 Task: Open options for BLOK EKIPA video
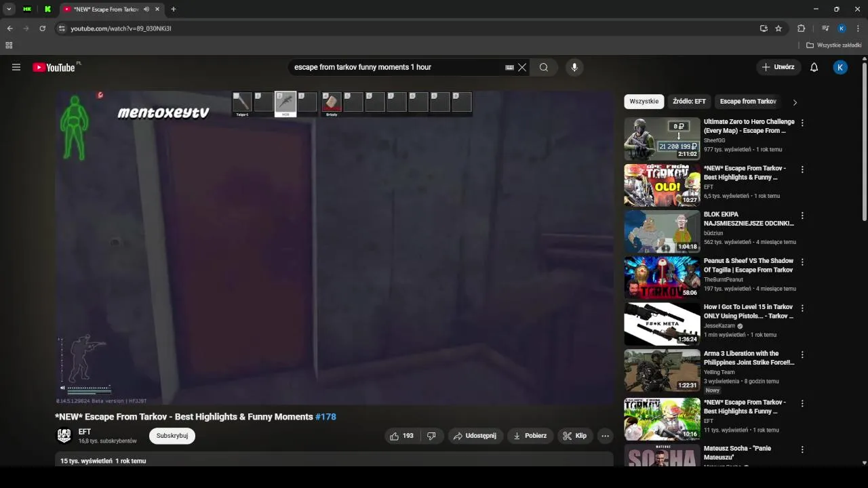tap(802, 216)
